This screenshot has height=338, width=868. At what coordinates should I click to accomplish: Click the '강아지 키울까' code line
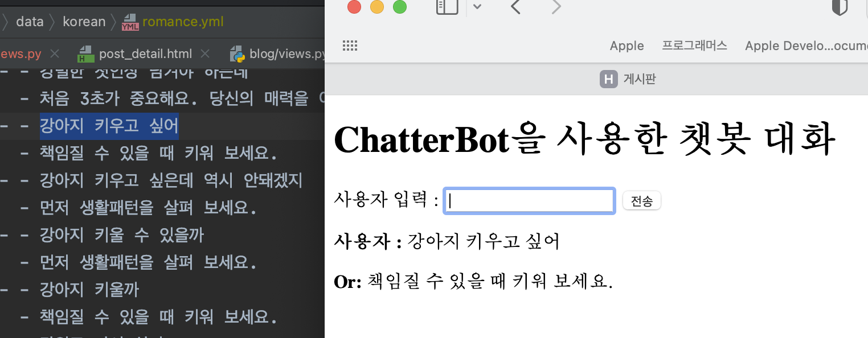tap(89, 290)
